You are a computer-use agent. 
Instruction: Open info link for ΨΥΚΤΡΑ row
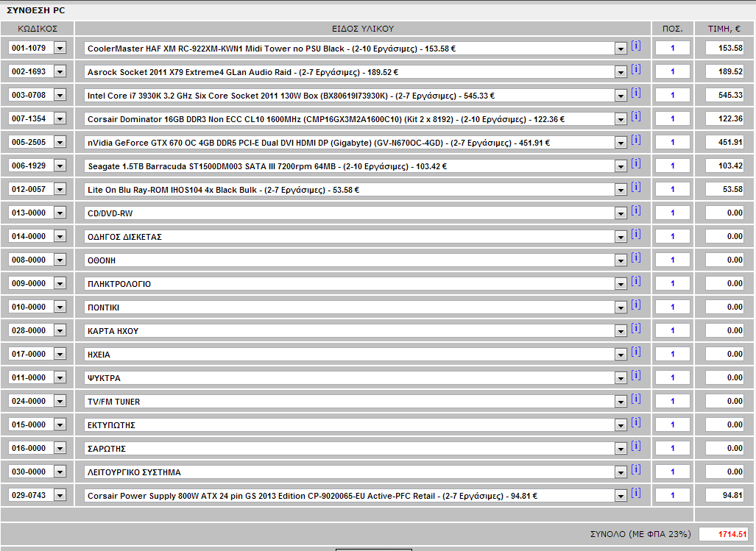636,376
